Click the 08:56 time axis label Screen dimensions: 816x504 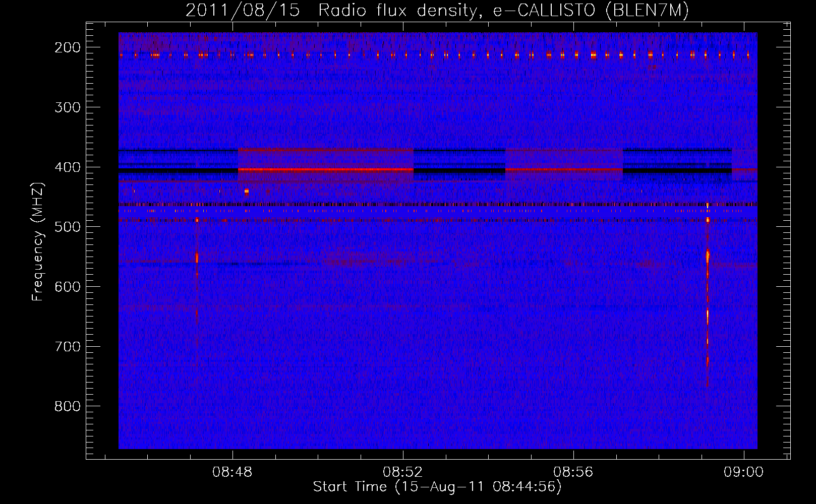(573, 472)
